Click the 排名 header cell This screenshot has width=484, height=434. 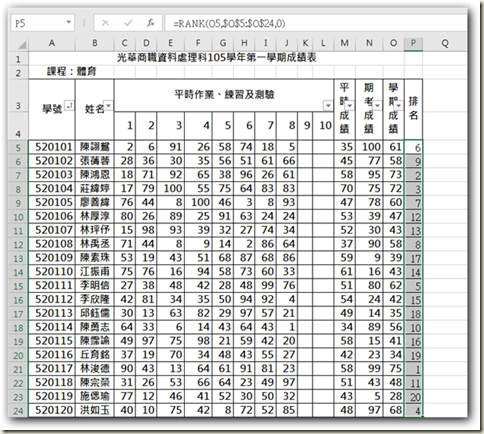coord(413,109)
